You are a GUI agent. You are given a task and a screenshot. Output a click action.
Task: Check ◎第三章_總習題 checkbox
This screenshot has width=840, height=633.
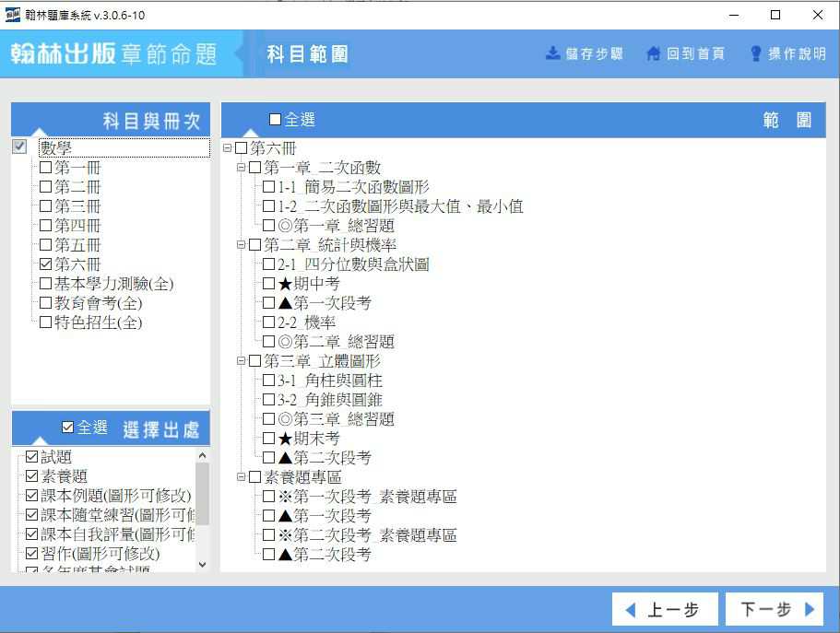click(269, 419)
